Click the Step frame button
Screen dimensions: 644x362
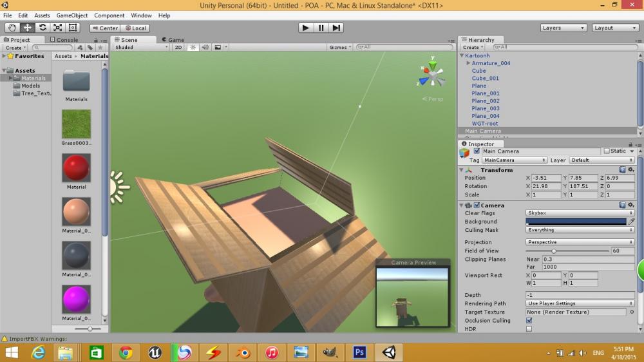coord(336,28)
